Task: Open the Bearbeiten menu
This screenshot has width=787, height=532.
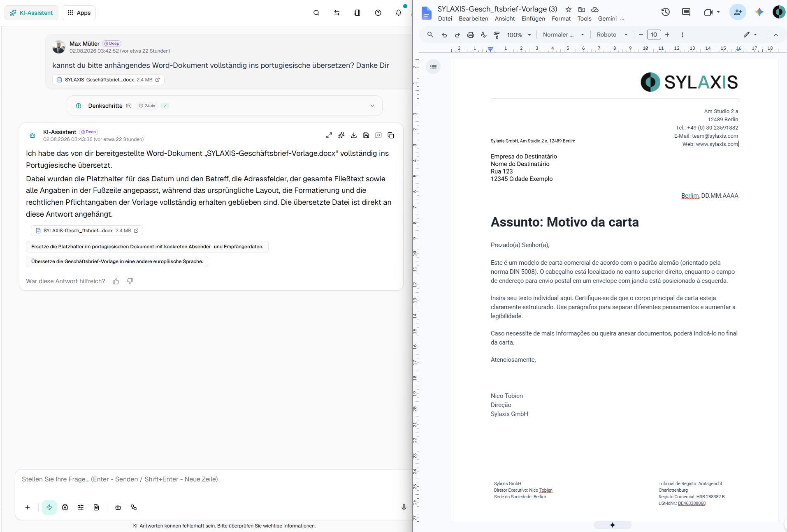Action: pos(474,19)
